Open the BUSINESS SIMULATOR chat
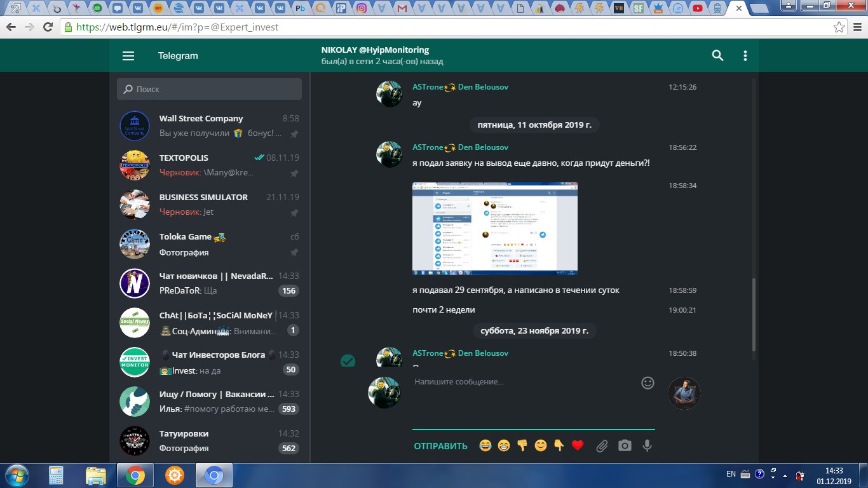This screenshot has width=868, height=488. [209, 205]
